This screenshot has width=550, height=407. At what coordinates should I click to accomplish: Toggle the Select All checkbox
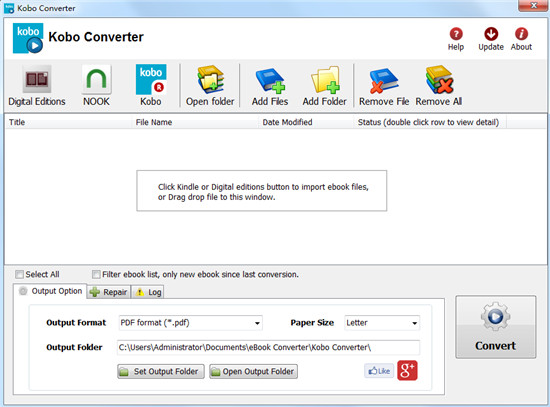tap(20, 274)
